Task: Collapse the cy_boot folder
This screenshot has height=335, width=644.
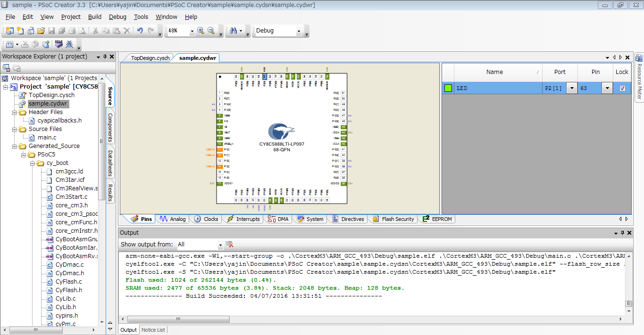Action: coord(33,163)
